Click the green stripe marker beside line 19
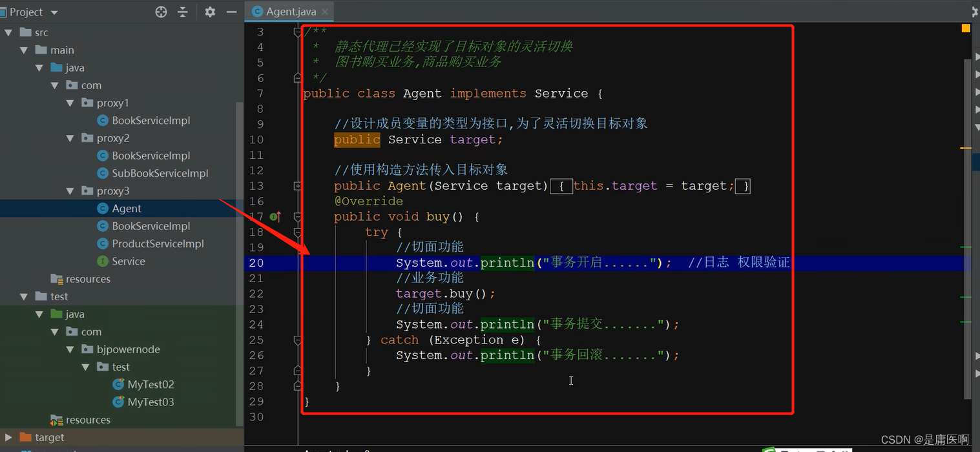Image resolution: width=980 pixels, height=452 pixels. [966, 247]
